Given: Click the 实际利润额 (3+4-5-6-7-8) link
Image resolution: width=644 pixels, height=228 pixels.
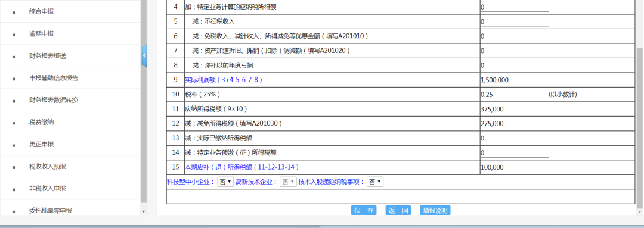Looking at the screenshot, I should click(224, 80).
